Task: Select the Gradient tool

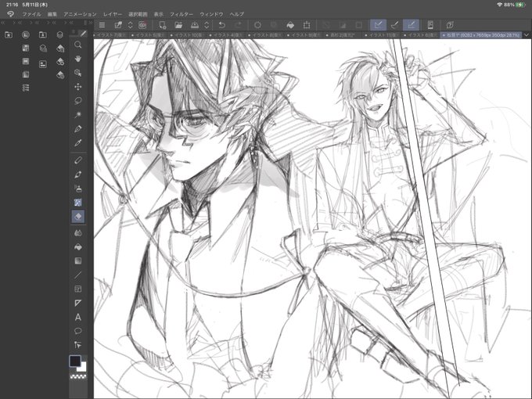Action: 78,261
